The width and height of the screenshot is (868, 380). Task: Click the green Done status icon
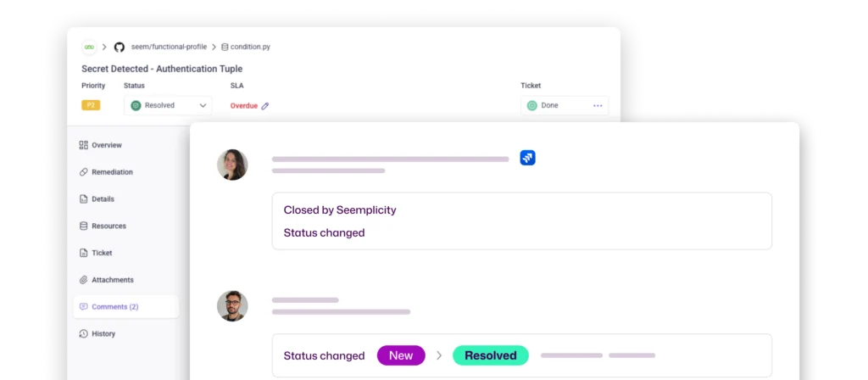point(532,105)
